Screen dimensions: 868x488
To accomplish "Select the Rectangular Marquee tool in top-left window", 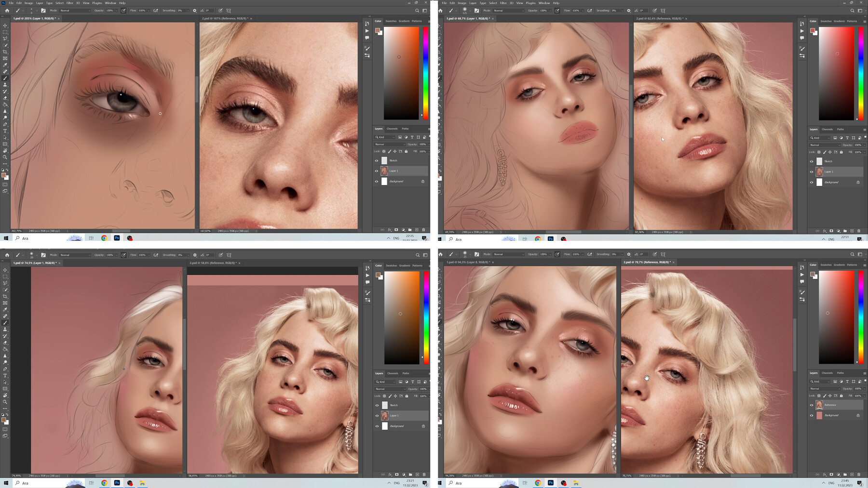I will (5, 32).
